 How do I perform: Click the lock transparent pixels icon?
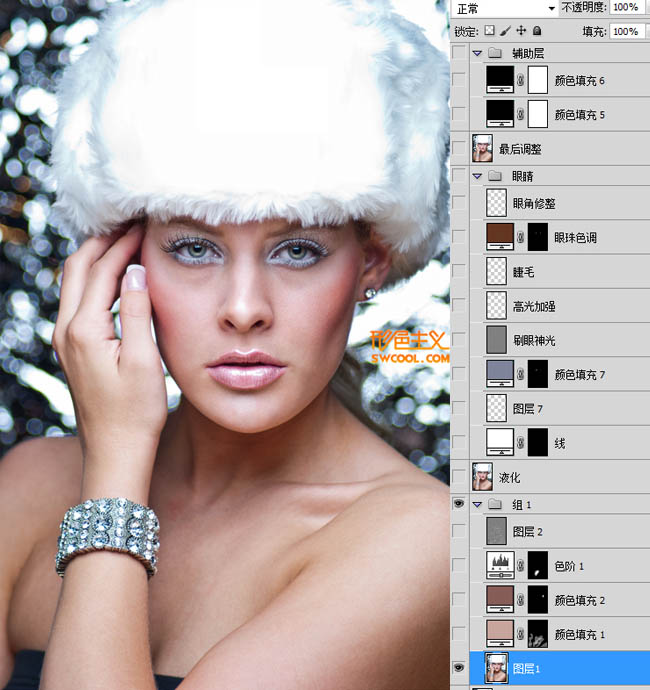(489, 30)
